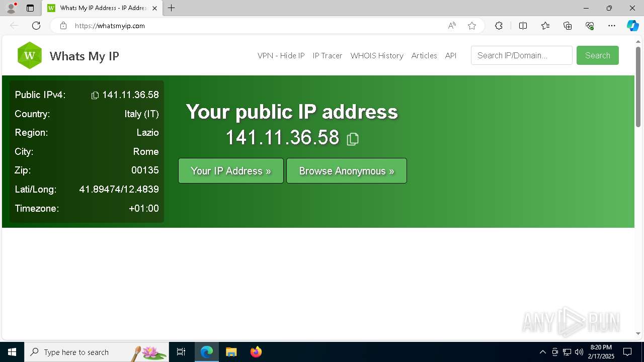Screen dimensions: 644x362
Task: Open browser Collections
Action: pyautogui.click(x=568, y=26)
